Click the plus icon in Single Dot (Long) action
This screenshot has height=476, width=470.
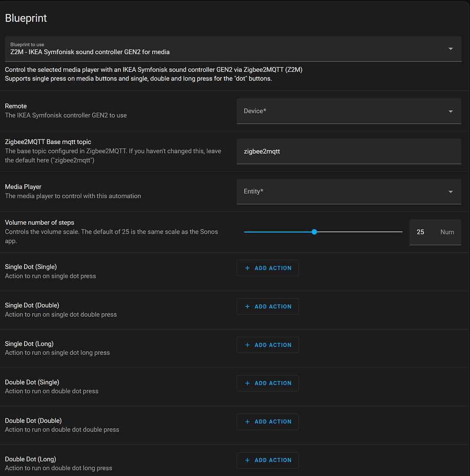pyautogui.click(x=247, y=345)
